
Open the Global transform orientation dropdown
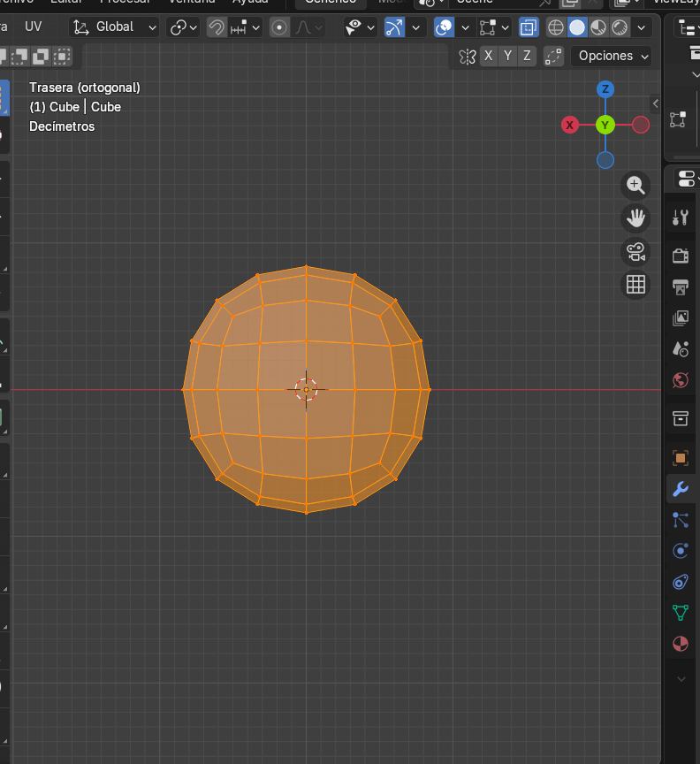[x=115, y=27]
